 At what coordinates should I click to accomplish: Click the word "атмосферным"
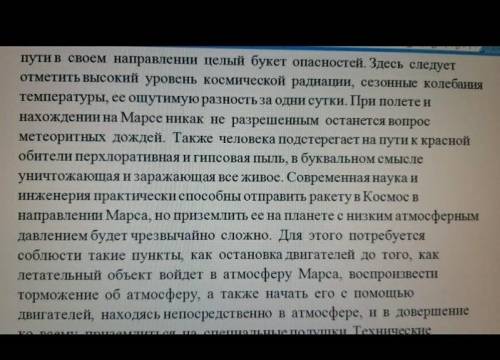tap(437, 216)
